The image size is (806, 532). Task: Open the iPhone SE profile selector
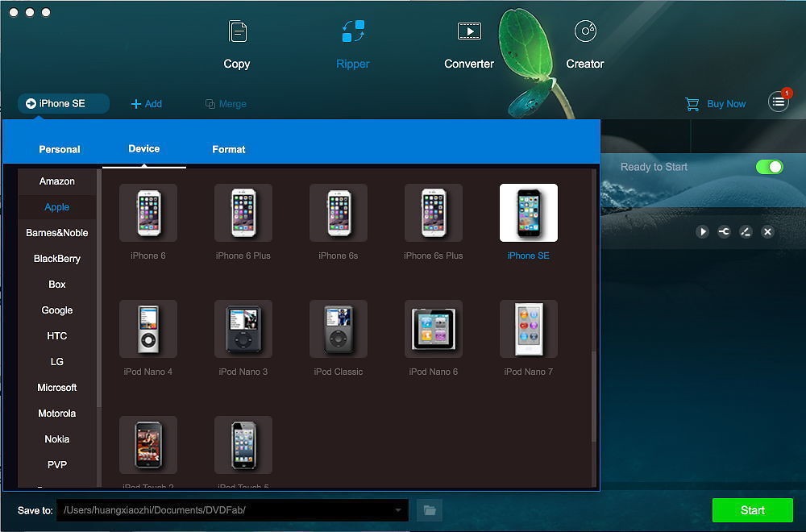point(64,103)
